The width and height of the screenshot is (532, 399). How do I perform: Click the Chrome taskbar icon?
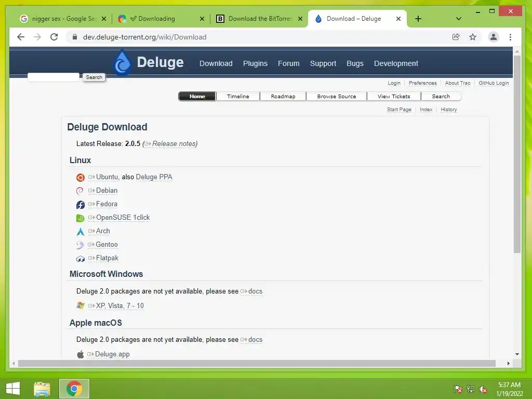pyautogui.click(x=74, y=389)
